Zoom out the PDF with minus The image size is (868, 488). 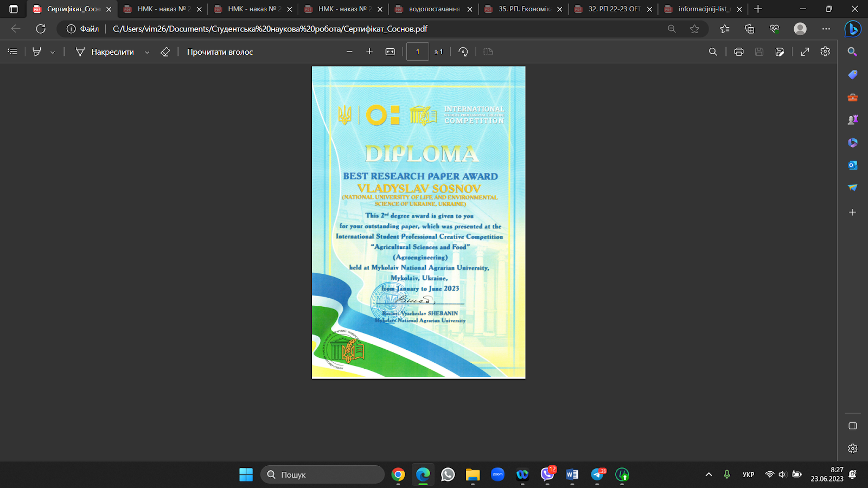pyautogui.click(x=349, y=52)
